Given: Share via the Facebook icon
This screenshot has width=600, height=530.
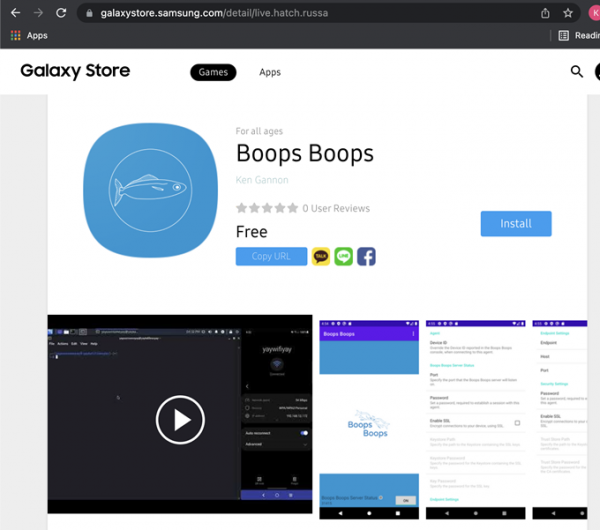Looking at the screenshot, I should (x=367, y=256).
